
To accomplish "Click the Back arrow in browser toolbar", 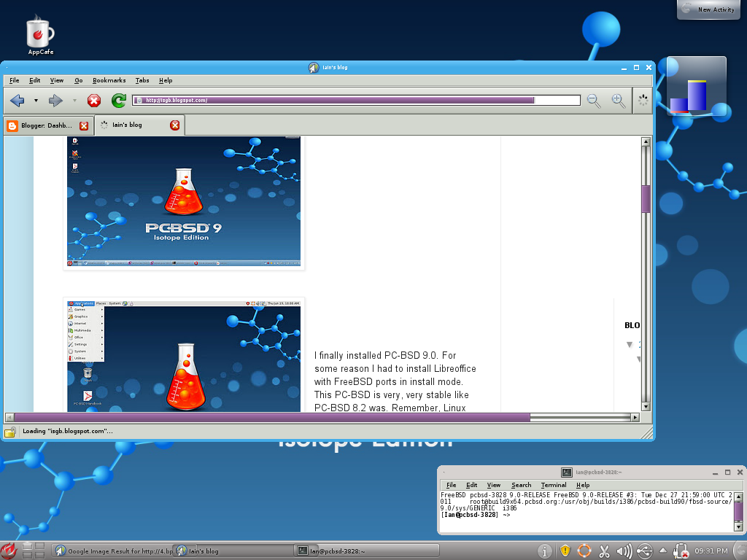I will [18, 101].
